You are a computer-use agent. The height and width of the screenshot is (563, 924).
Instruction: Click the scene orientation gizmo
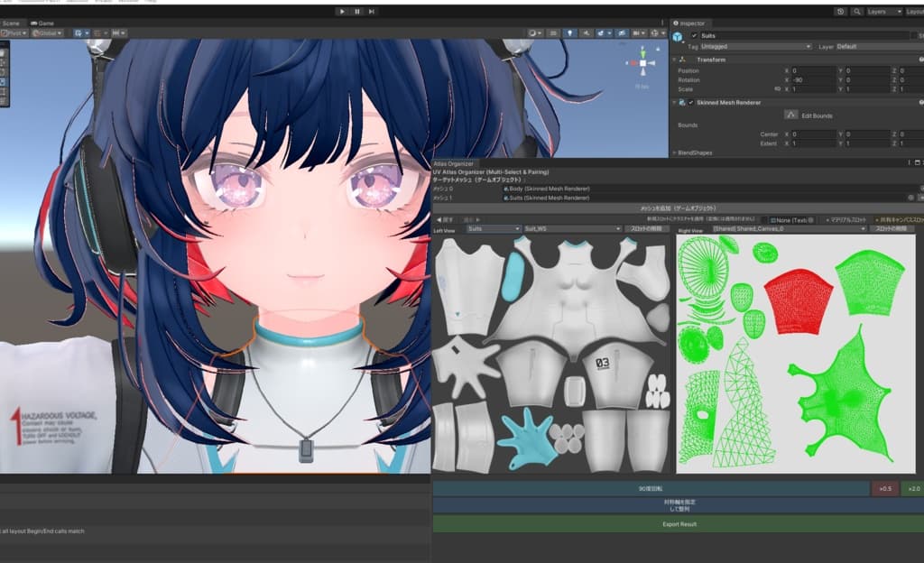[642, 63]
